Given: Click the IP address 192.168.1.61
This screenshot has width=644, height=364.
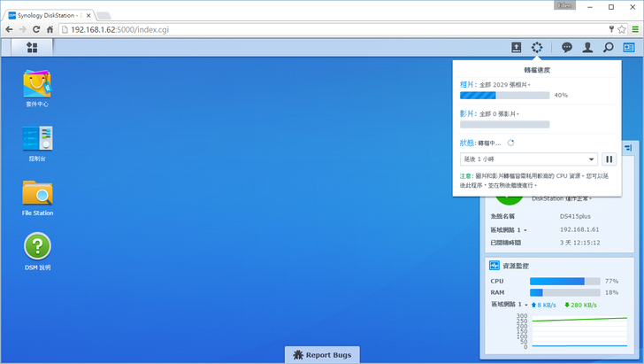Looking at the screenshot, I should 579,229.
